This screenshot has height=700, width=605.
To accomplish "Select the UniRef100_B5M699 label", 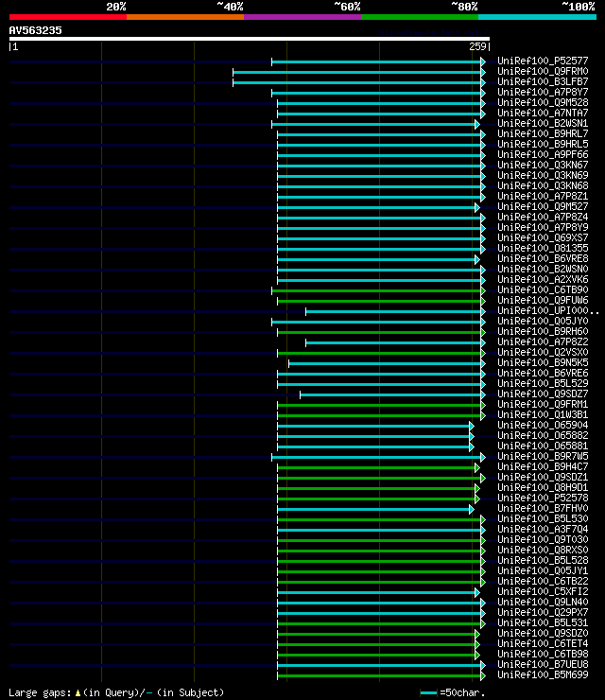I will (x=543, y=675).
